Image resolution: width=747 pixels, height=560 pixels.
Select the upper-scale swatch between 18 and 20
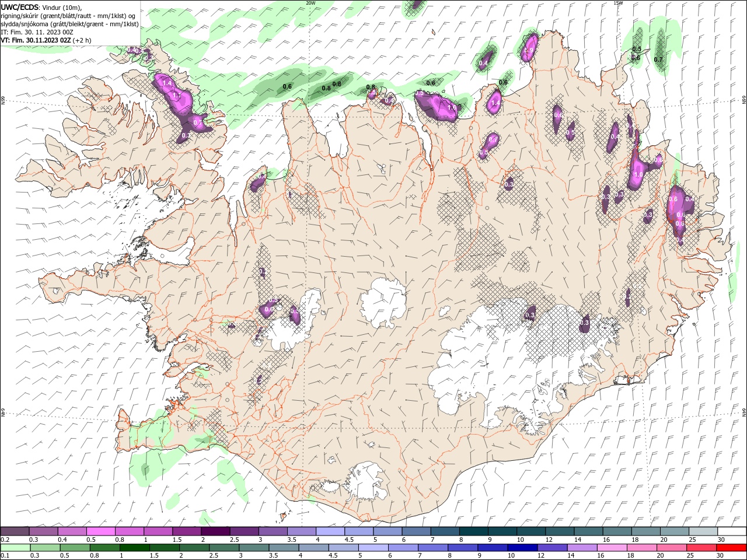coord(645,531)
